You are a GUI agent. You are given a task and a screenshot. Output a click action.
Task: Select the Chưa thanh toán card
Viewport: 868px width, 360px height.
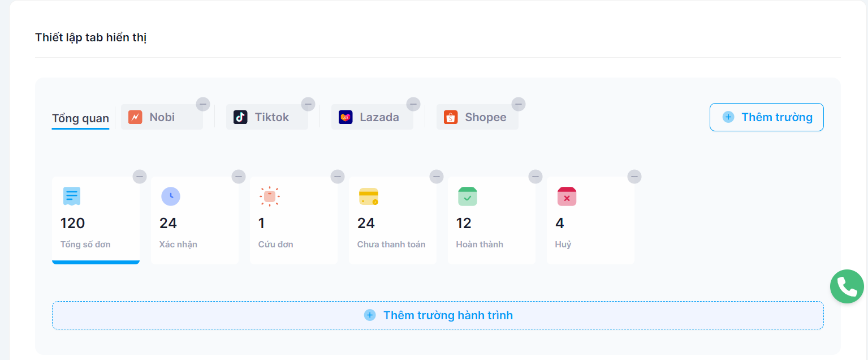point(392,221)
